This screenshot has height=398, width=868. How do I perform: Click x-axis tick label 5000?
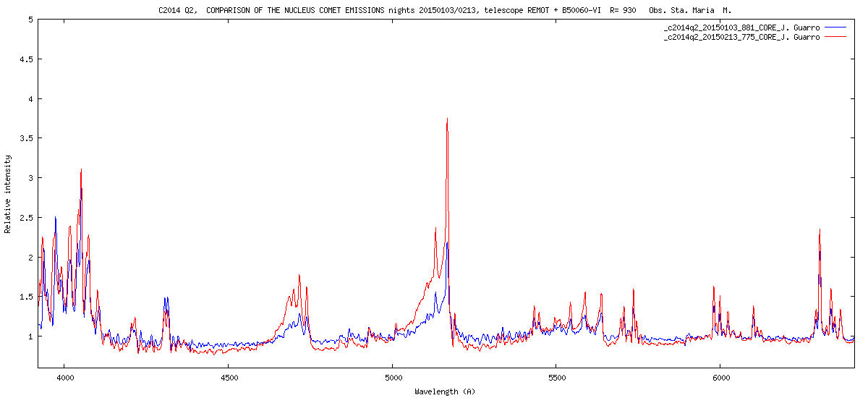(x=393, y=377)
